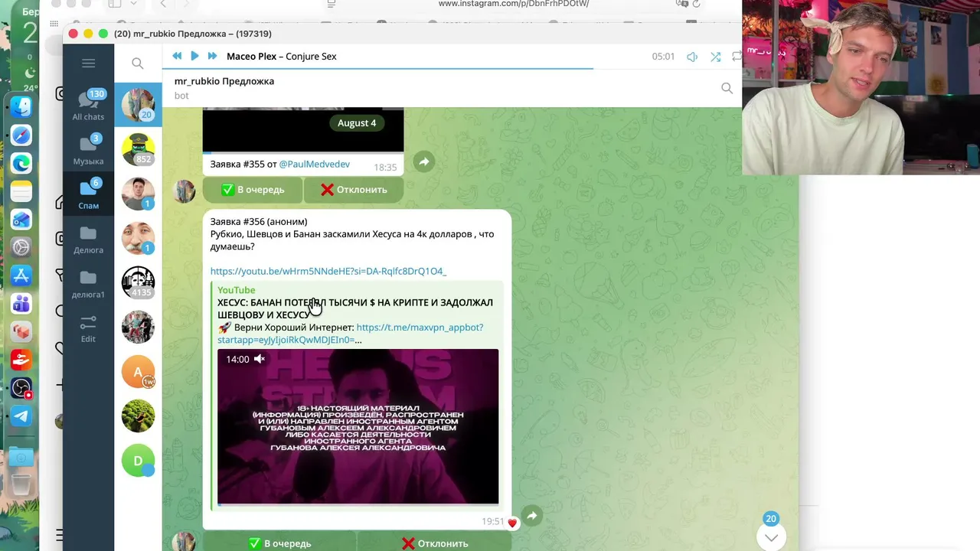Viewport: 980px width, 551px height.
Task: Launch Microsoft Edge from the Dock
Action: [21, 163]
